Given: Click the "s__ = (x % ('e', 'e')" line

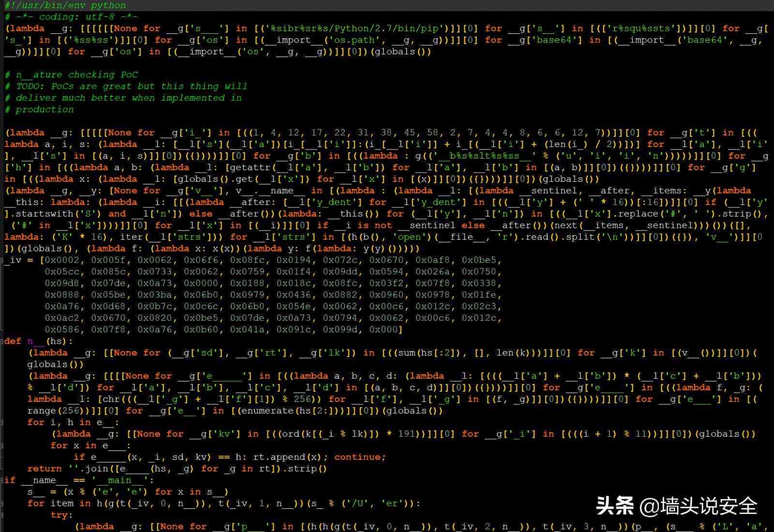Looking at the screenshot, I should 128,493.
